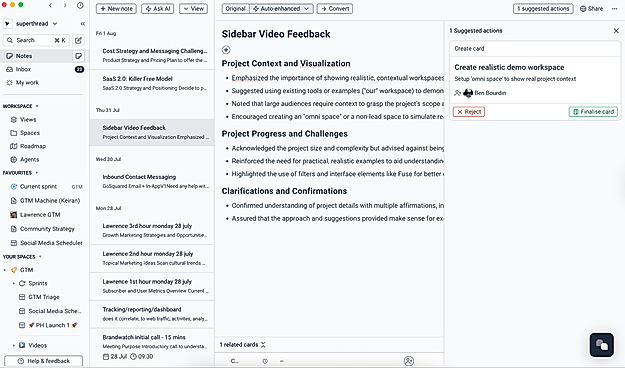
Task: Collapse the related cards section
Action: pyautogui.click(x=263, y=345)
